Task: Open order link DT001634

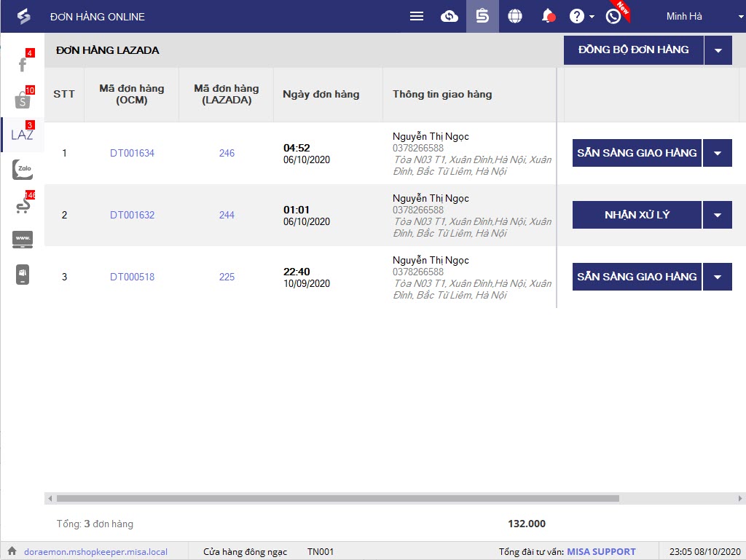Action: [133, 153]
